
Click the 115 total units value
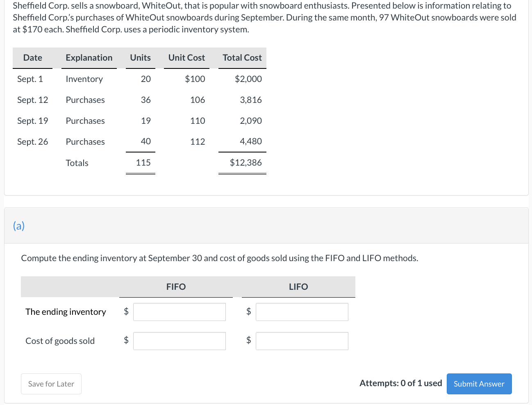[143, 162]
